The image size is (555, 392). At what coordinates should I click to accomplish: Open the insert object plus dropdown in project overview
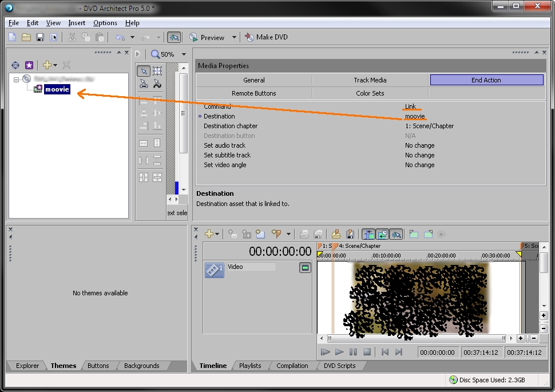point(50,65)
